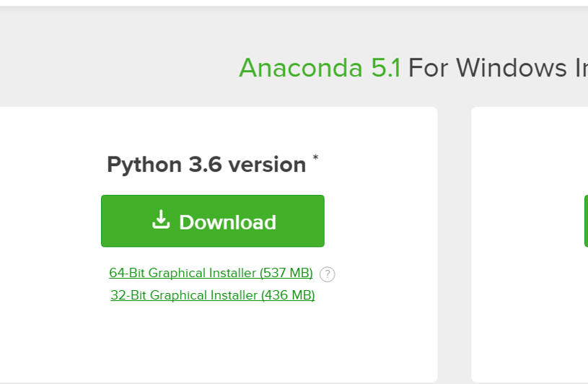Click the empty space below the 32-Bit installer link

[x=213, y=338]
